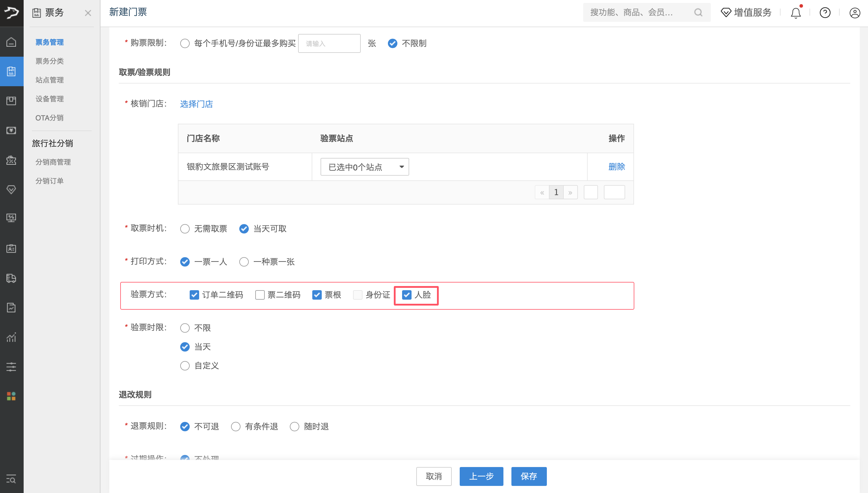Click the search magnifier icon

[698, 12]
